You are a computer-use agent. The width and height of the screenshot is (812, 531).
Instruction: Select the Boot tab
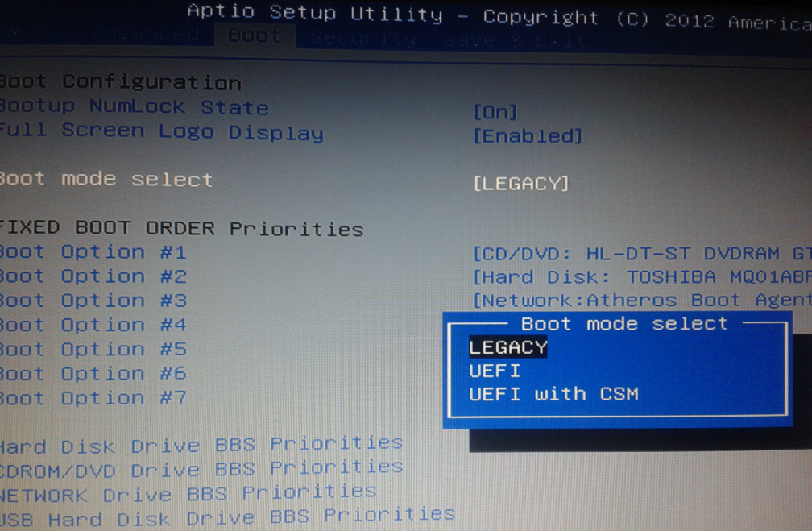pos(254,36)
